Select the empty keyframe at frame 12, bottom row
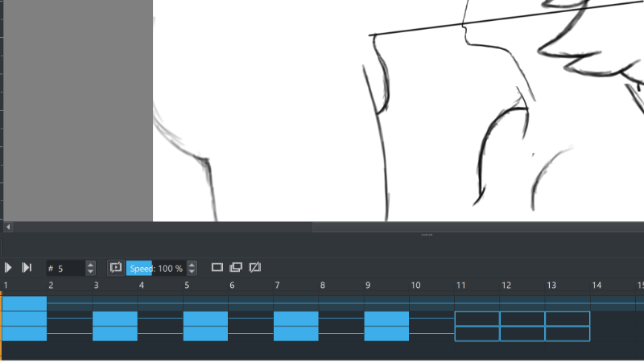 [x=522, y=333]
